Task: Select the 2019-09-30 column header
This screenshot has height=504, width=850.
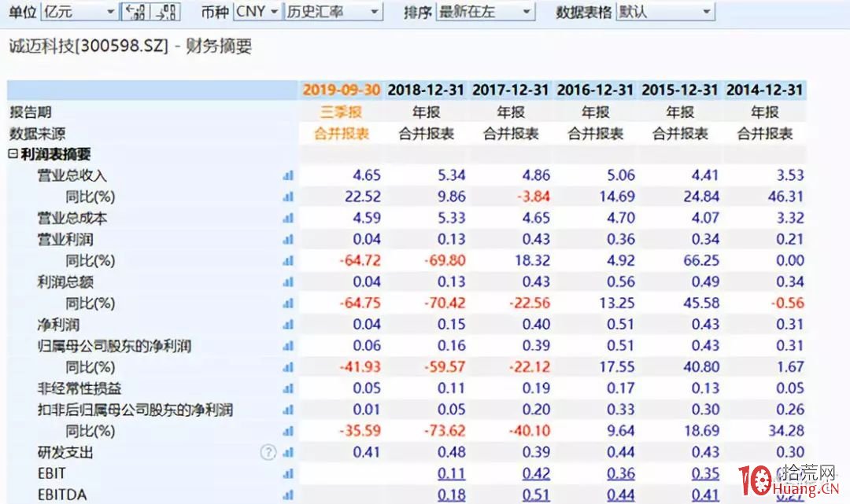Action: click(341, 90)
